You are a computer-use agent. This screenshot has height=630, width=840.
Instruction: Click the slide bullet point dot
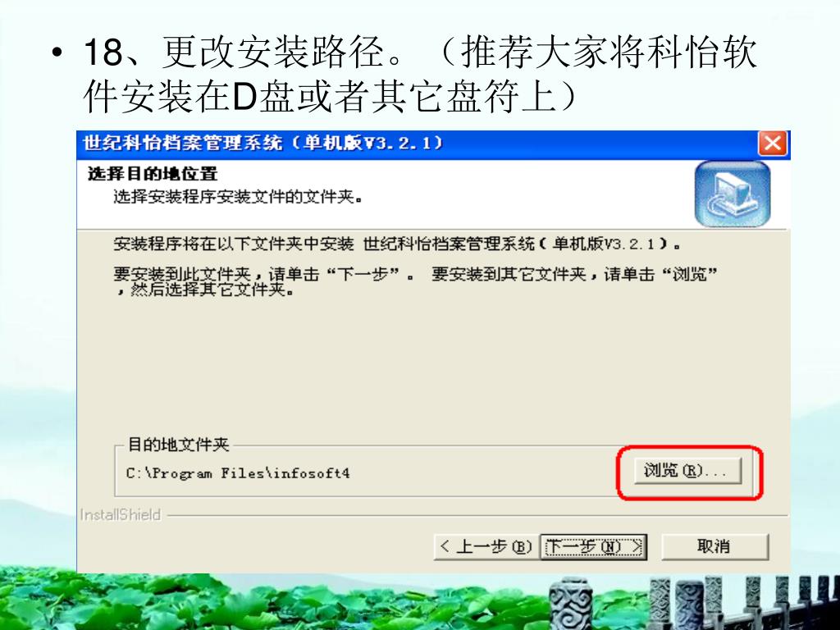point(57,53)
